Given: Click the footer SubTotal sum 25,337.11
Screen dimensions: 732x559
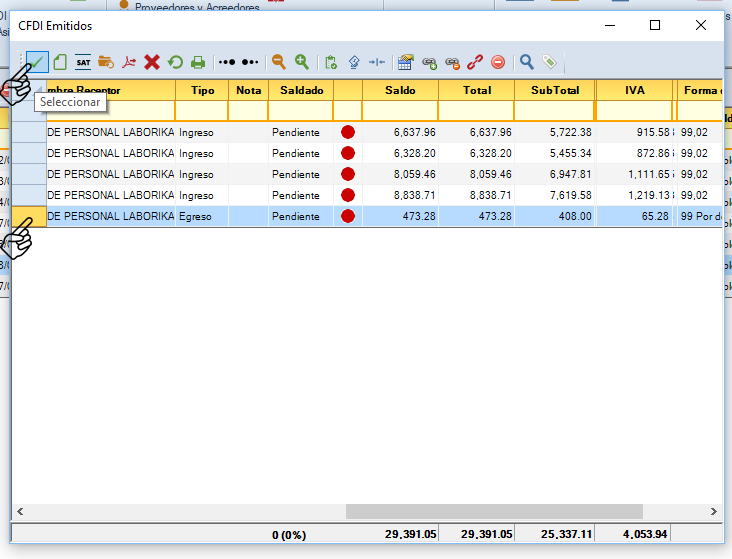Looking at the screenshot, I should (x=566, y=534).
